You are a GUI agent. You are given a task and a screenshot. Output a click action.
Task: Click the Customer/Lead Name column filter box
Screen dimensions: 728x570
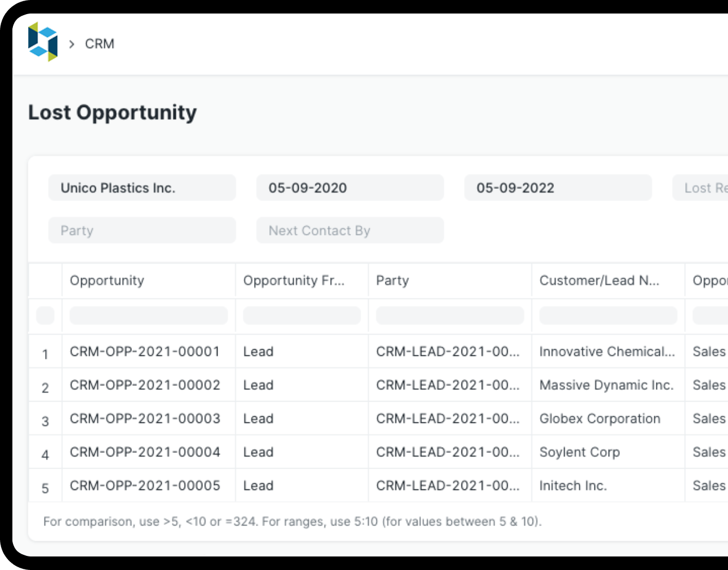(x=608, y=315)
